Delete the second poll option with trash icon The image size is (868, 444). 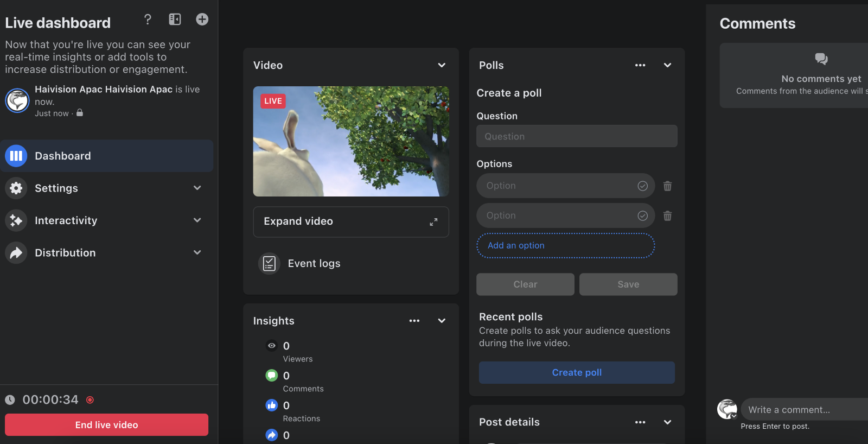point(667,216)
